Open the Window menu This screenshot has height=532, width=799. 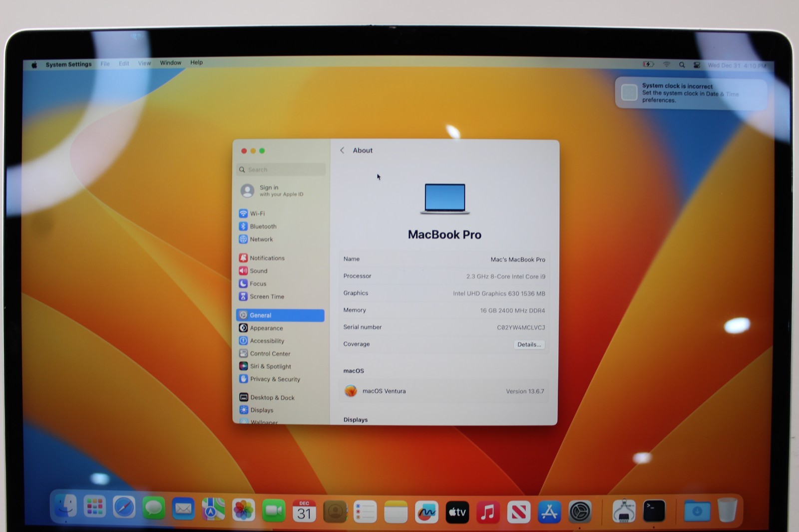tap(170, 63)
